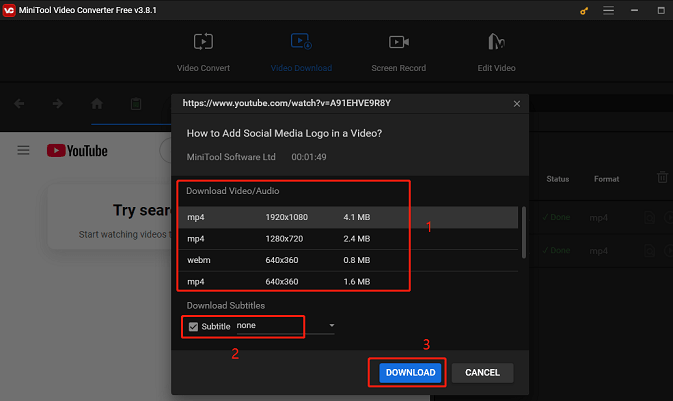This screenshot has width=673, height=401.
Task: Minimize the application window
Action: tap(634, 10)
